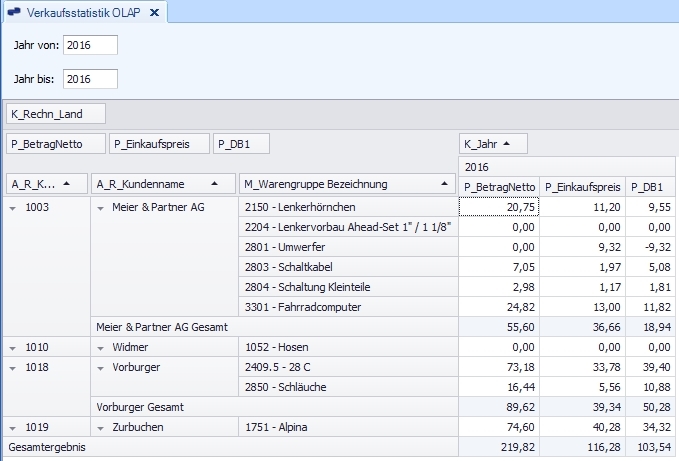Image resolution: width=679 pixels, height=461 pixels.
Task: Click the P_DB1 column header under 2016
Action: point(650,187)
